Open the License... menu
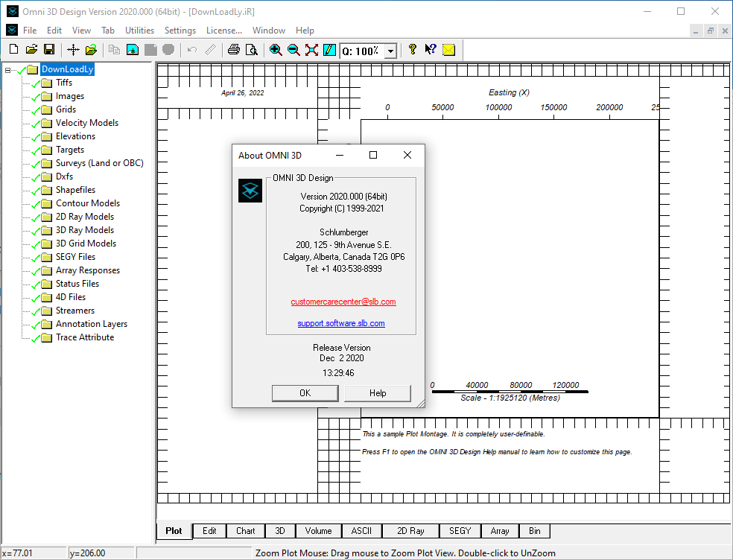Screen dimensions: 733x560 pyautogui.click(x=224, y=31)
